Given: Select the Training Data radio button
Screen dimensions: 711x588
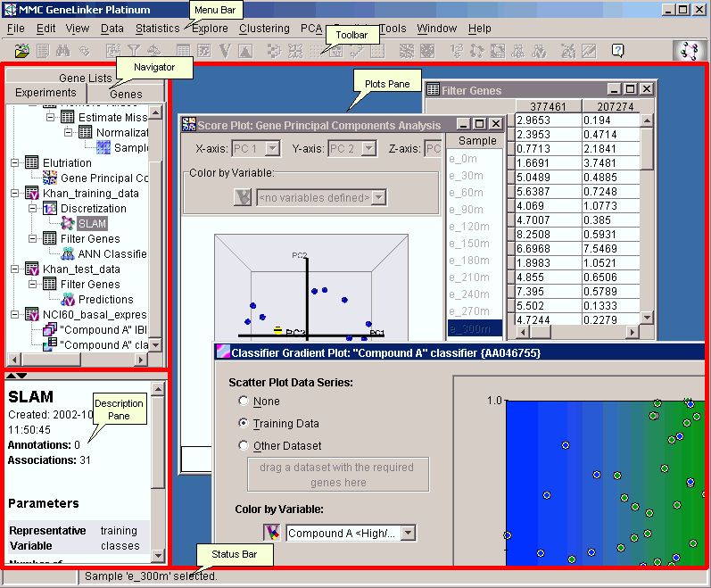Looking at the screenshot, I should tap(244, 423).
